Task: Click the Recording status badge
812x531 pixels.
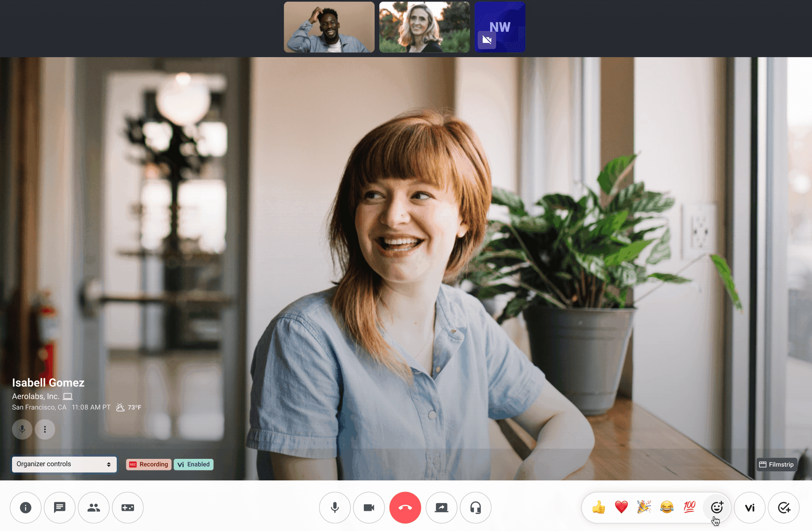Action: (x=148, y=464)
